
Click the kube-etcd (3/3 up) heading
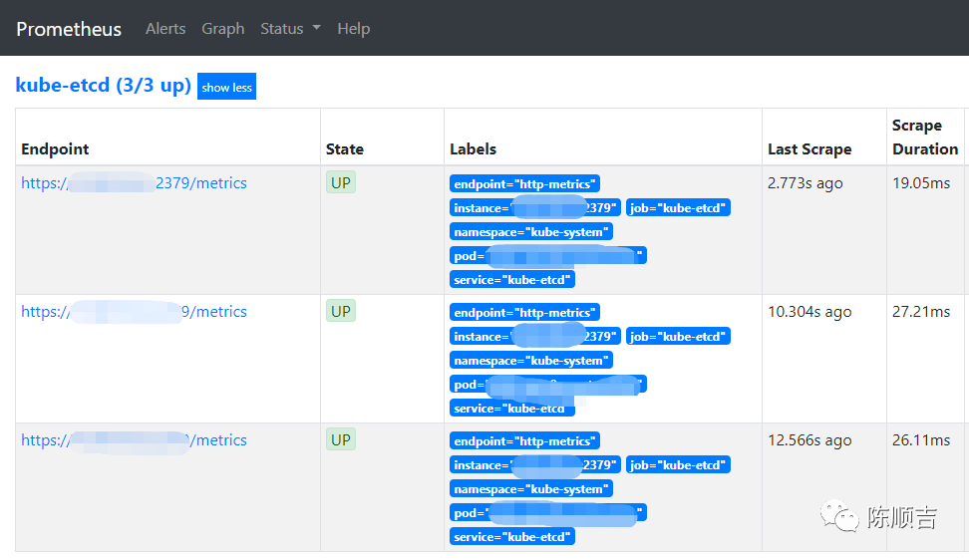103,85
